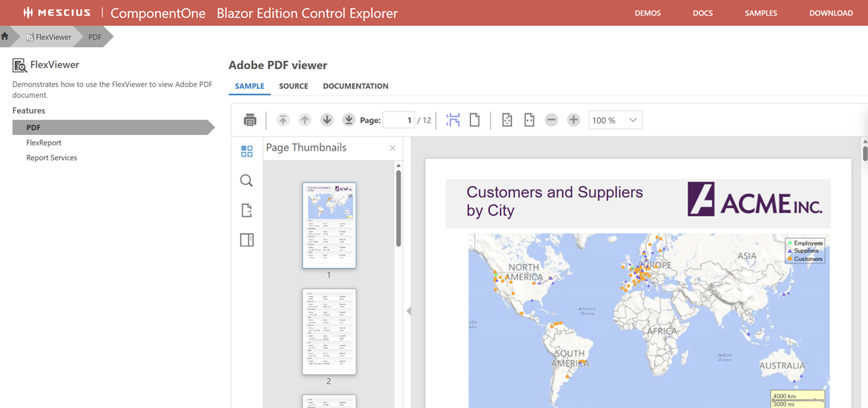Switch to the SOURCE tab
Screen dimensions: 868x408
[x=293, y=86]
